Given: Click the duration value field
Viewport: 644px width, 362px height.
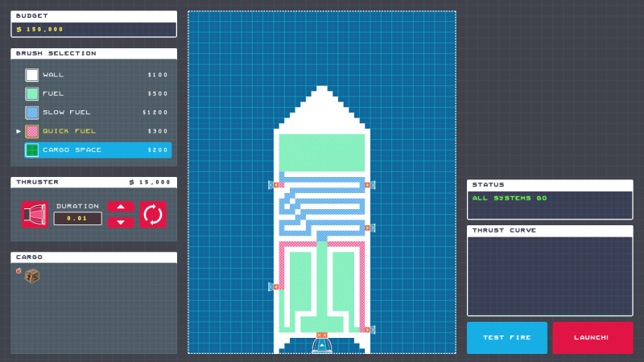Looking at the screenshot, I should [77, 218].
